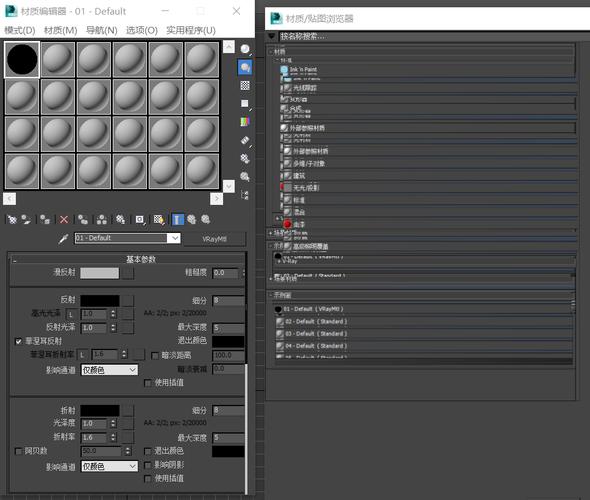
Task: Click the Make Unique icon
Action: 102,219
